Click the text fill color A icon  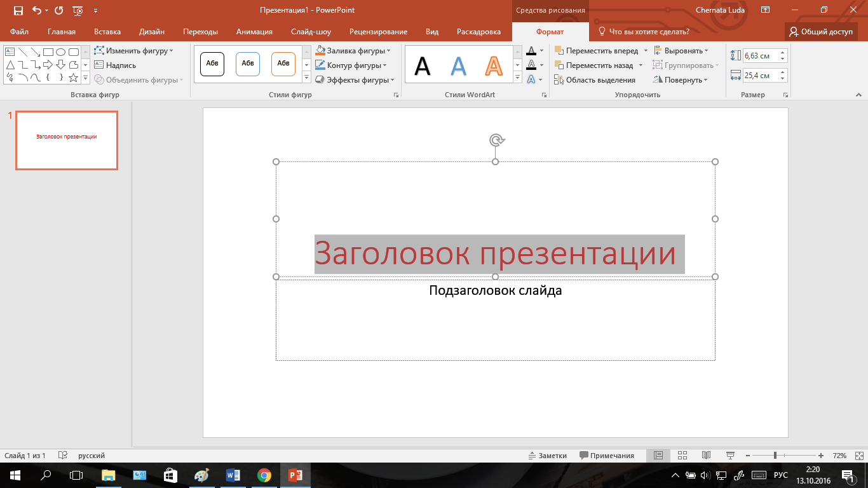(531, 51)
